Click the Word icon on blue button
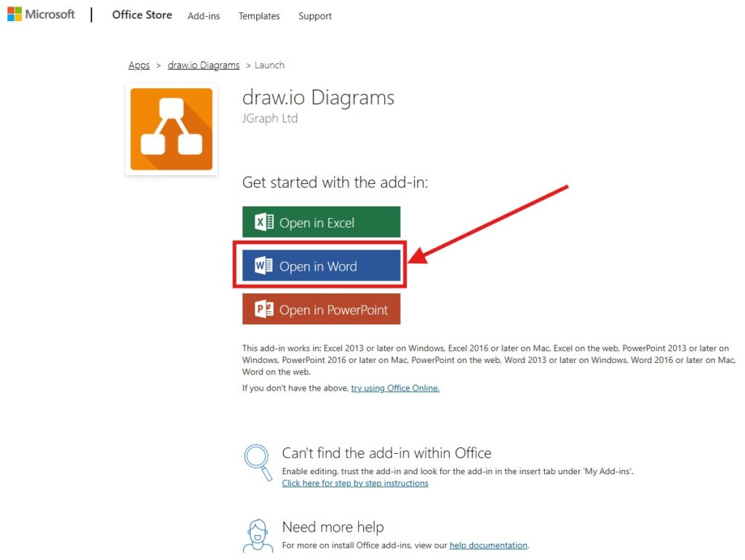This screenshot has height=560, width=745. click(263, 266)
